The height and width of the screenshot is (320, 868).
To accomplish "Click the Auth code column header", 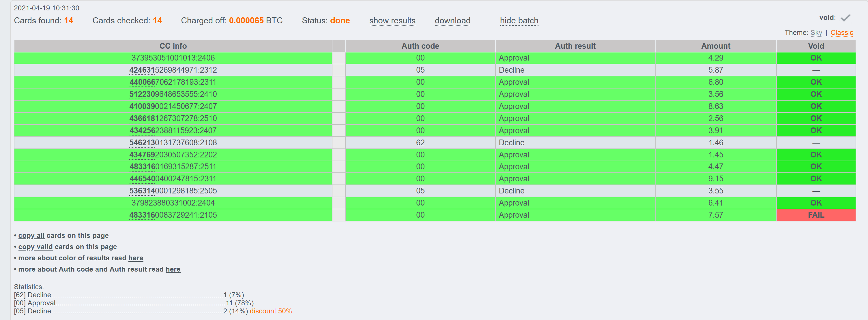I will (x=420, y=46).
